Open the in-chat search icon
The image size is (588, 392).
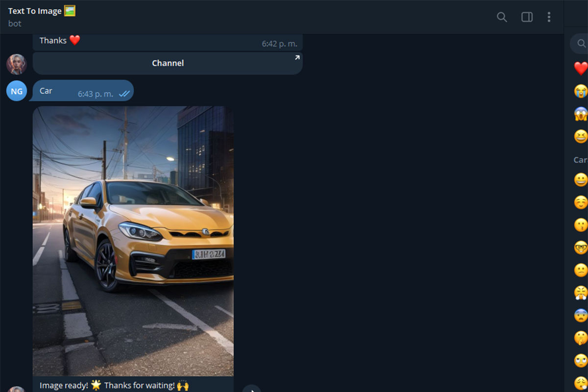(502, 17)
